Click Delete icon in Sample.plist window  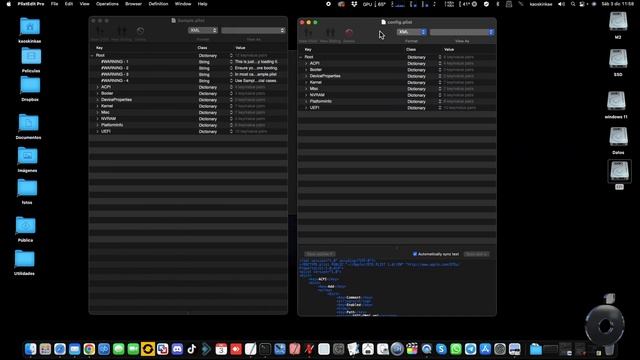click(x=140, y=31)
